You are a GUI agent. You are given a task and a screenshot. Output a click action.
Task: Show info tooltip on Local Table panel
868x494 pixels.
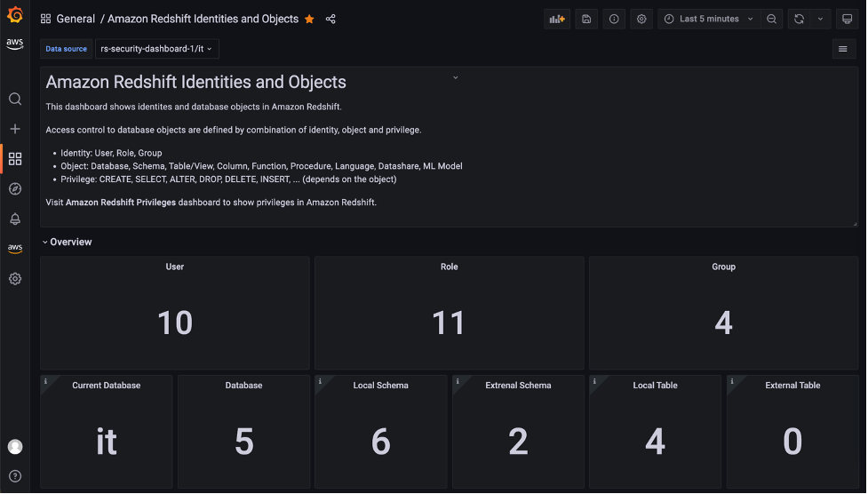coord(594,381)
